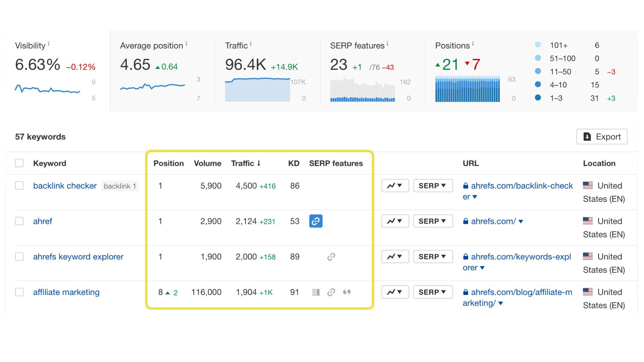Click the 4–10 positions legend dot

click(538, 84)
